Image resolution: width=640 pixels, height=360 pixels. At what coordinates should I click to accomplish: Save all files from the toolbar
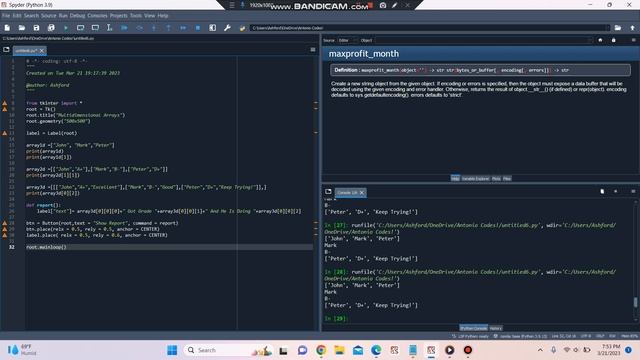pyautogui.click(x=51, y=28)
